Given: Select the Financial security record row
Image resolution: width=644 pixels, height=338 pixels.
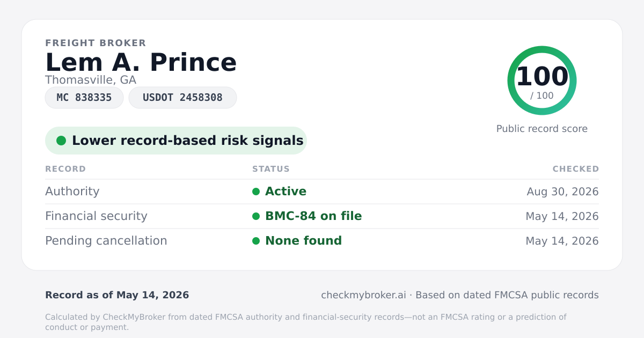Looking at the screenshot, I should (322, 216).
